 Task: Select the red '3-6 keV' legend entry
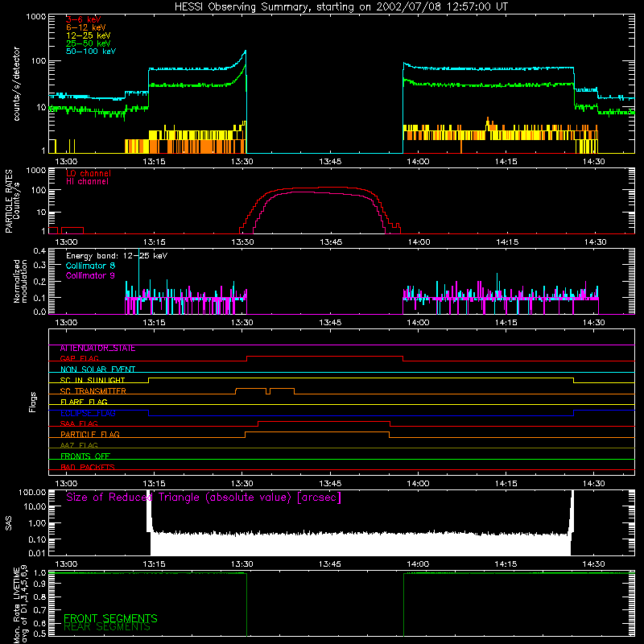[84, 19]
